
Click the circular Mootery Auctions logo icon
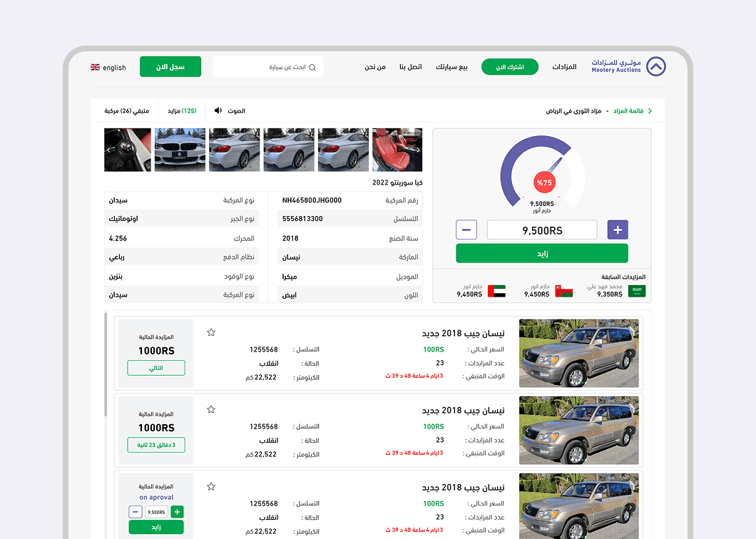coord(655,66)
